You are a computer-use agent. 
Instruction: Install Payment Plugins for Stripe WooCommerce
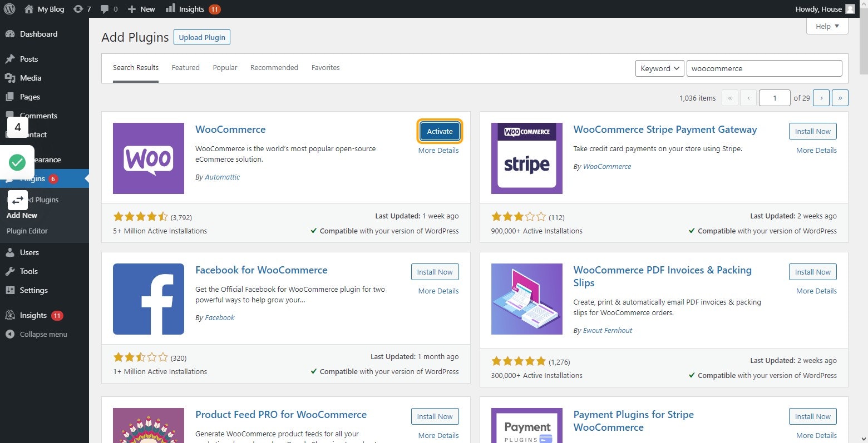812,416
